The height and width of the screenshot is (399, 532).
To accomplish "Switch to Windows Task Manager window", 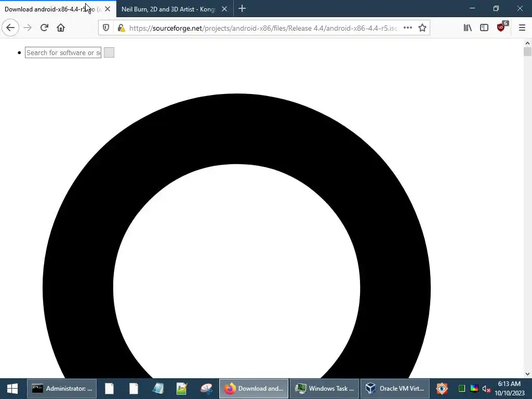I will click(x=324, y=389).
